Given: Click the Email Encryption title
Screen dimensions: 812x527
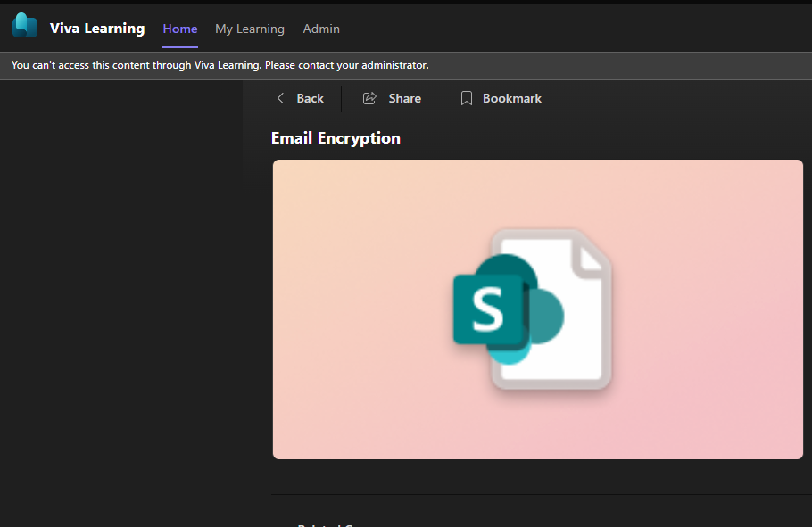Looking at the screenshot, I should pyautogui.click(x=336, y=138).
